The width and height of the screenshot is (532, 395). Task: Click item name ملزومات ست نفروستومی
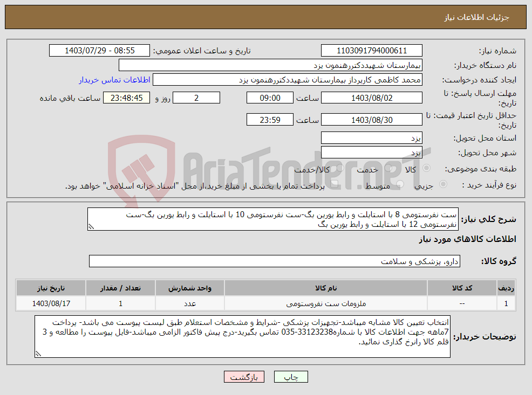(326, 303)
